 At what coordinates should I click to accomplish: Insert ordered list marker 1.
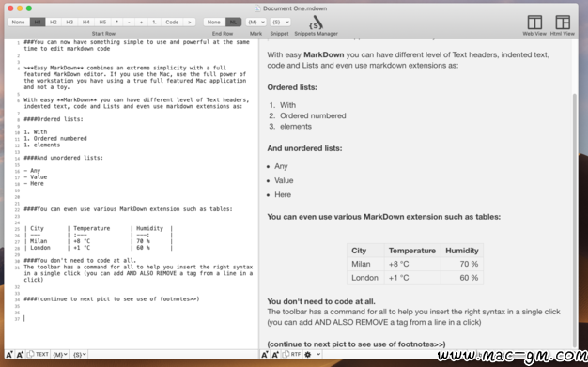[x=154, y=23]
